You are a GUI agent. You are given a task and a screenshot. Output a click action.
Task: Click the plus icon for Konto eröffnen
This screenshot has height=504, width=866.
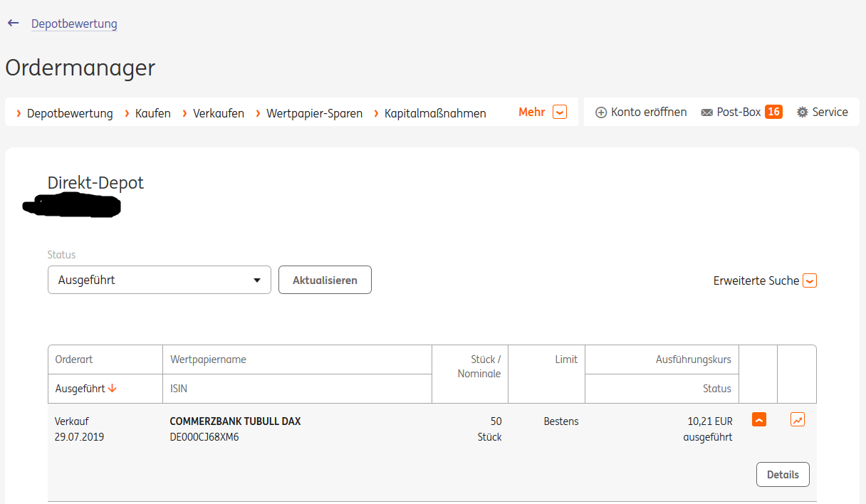coord(600,112)
